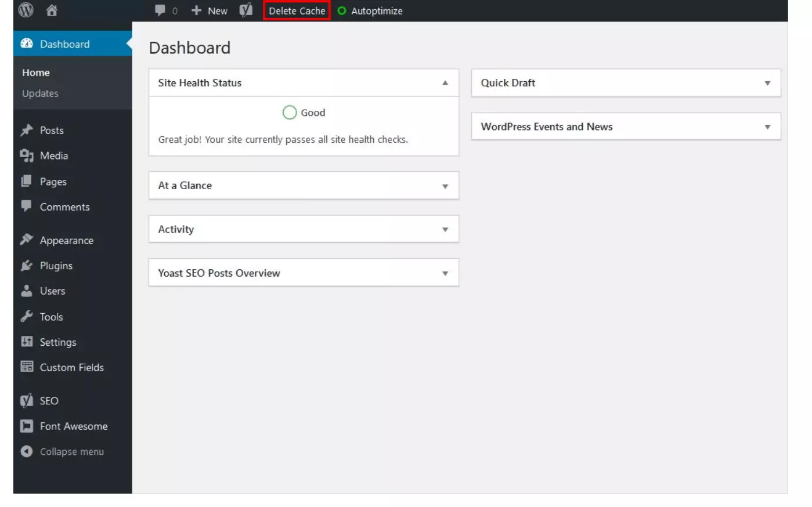This screenshot has width=812, height=507.
Task: Open the Updates submenu item
Action: click(x=40, y=93)
